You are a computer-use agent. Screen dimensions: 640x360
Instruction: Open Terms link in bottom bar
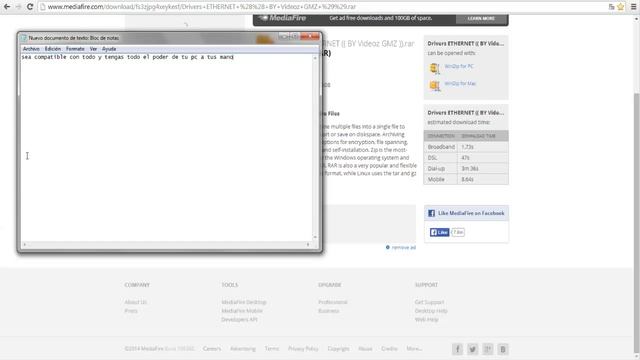click(272, 349)
